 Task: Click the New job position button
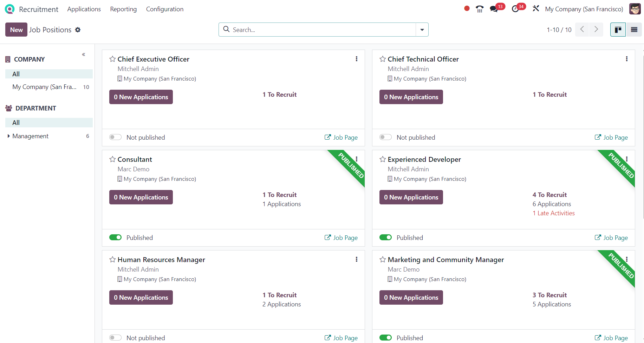16,30
